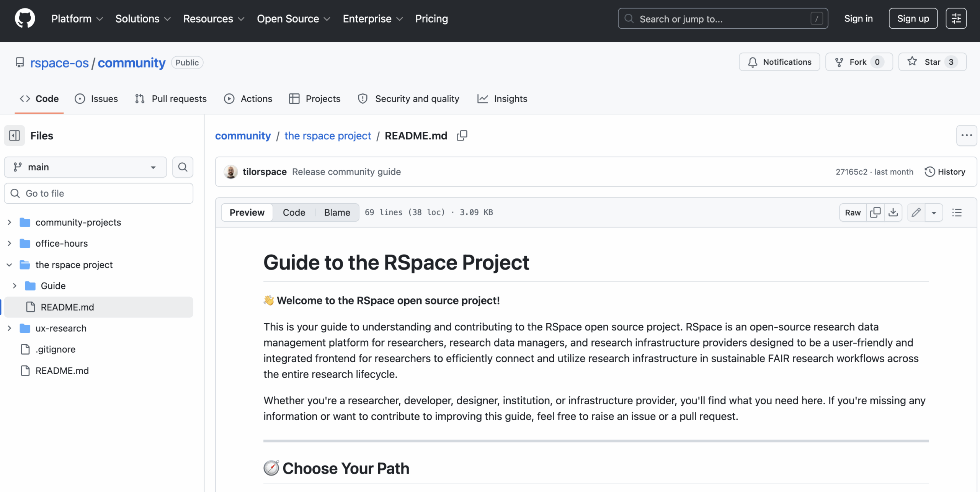Image resolution: width=980 pixels, height=492 pixels.
Task: Open the main branch selector
Action: pyautogui.click(x=85, y=167)
